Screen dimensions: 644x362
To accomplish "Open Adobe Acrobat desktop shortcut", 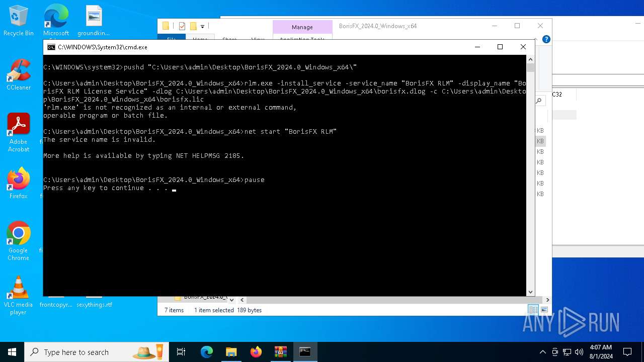I will pos(19,133).
